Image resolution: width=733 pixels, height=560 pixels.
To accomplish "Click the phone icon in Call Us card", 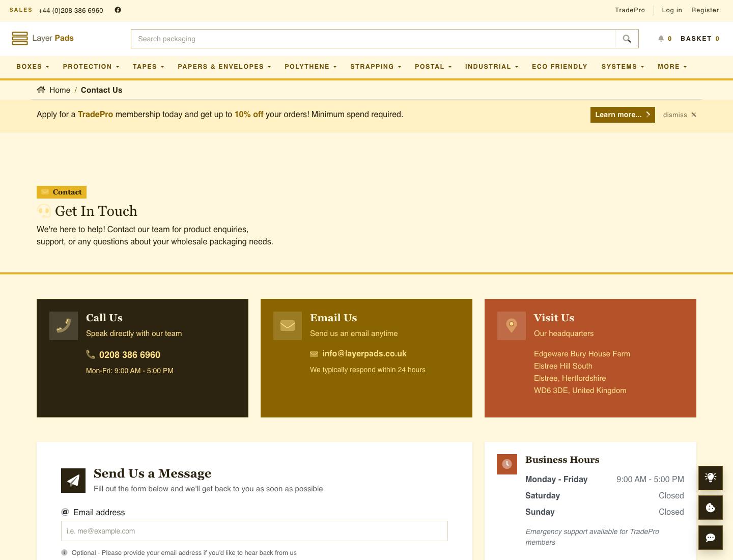I will [64, 326].
